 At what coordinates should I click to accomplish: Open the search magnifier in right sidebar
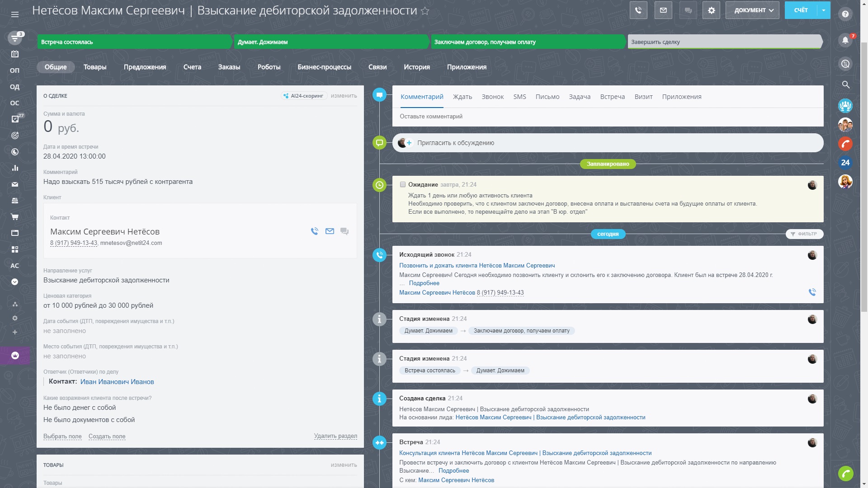pos(845,84)
